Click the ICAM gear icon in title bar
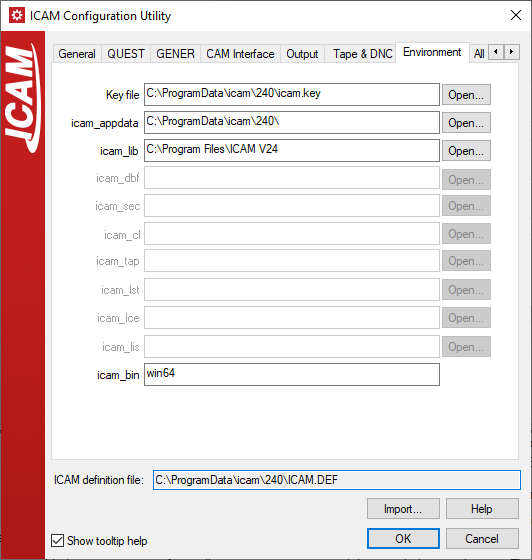532x560 pixels. click(17, 15)
